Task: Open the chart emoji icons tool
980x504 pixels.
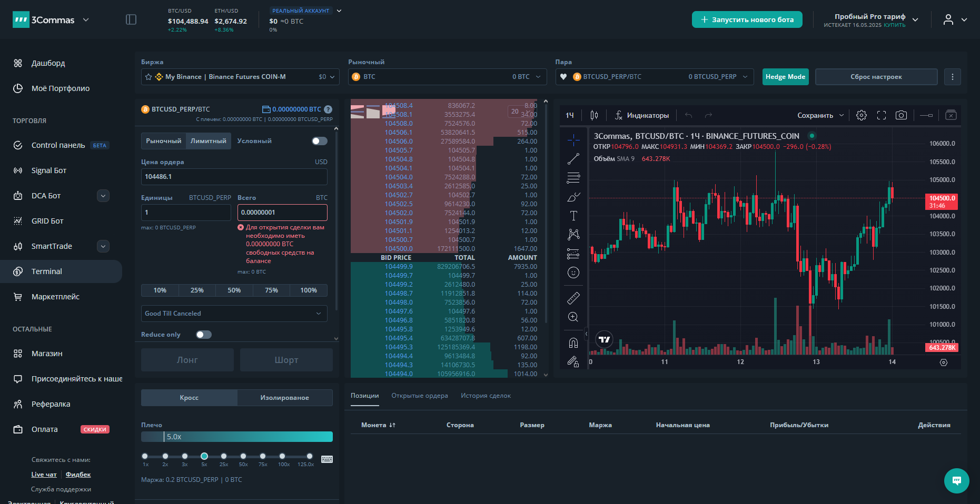Action: tap(573, 273)
